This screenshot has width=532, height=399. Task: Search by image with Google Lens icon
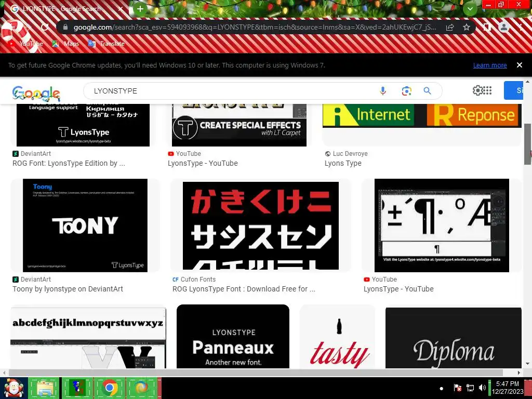406,91
